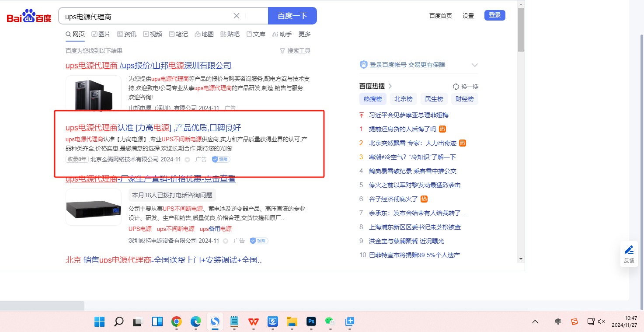
Task: Open the 更多 search categories menu
Action: pos(305,34)
